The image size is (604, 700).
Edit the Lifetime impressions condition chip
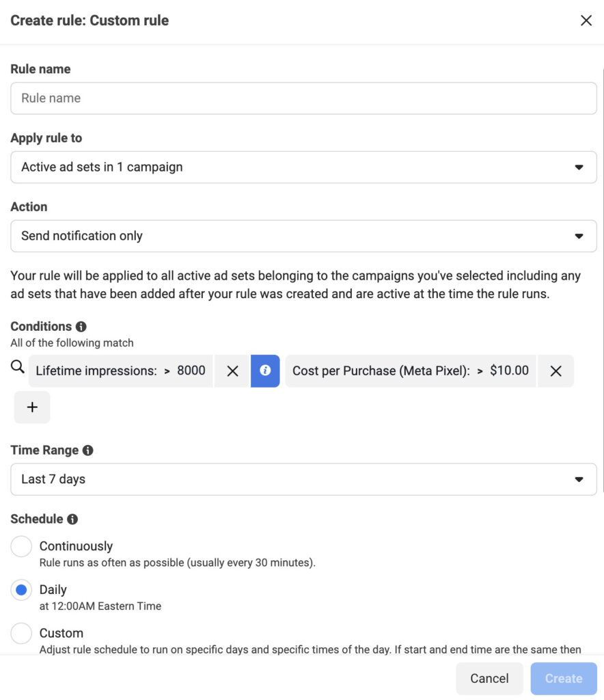(120, 371)
